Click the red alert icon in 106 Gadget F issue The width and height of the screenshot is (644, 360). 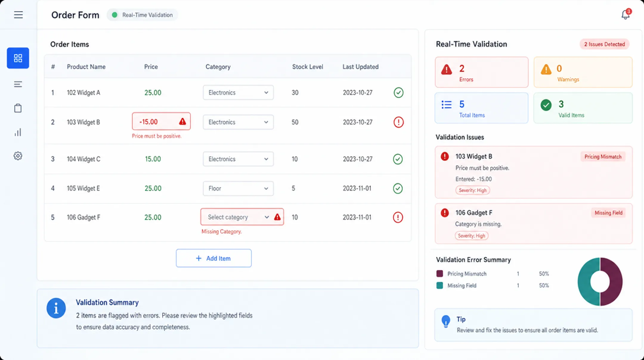pyautogui.click(x=445, y=213)
